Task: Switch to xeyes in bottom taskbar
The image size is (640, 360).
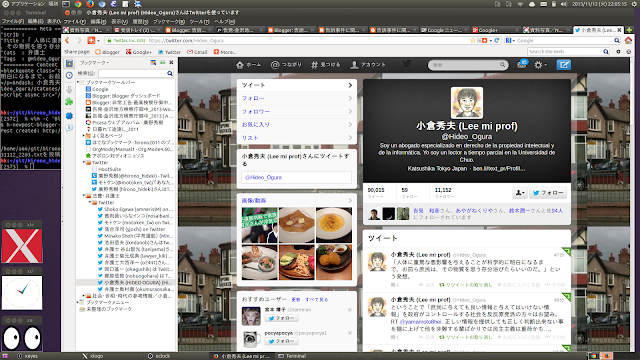Action: tap(27, 356)
